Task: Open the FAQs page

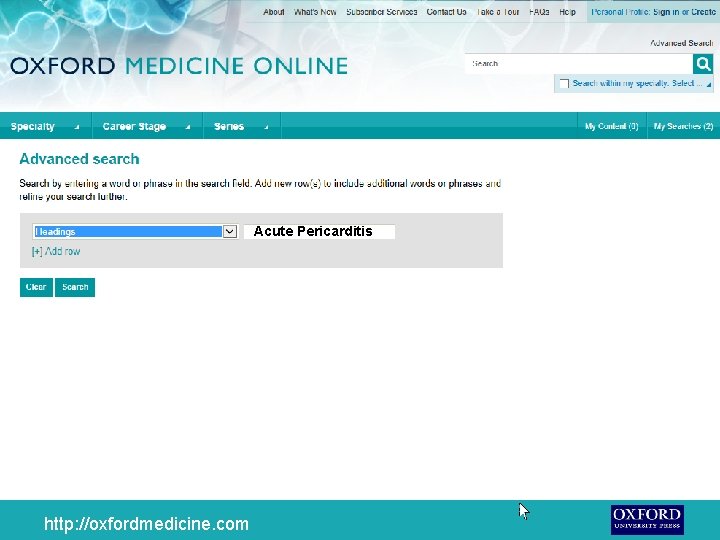Action: click(539, 12)
